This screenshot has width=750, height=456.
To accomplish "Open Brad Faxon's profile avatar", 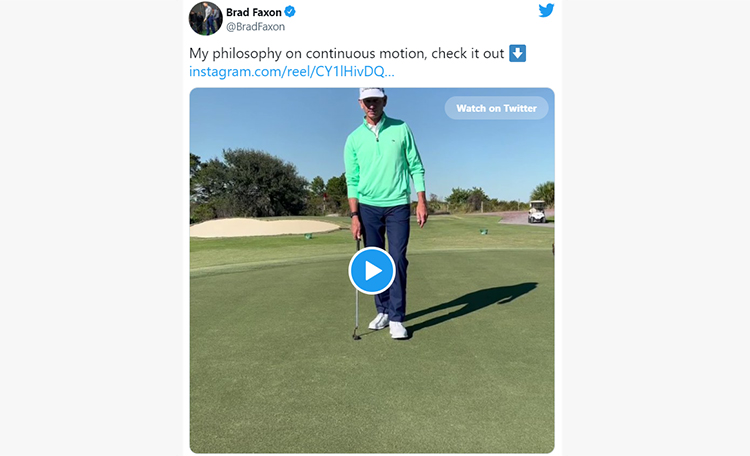I will tap(206, 18).
